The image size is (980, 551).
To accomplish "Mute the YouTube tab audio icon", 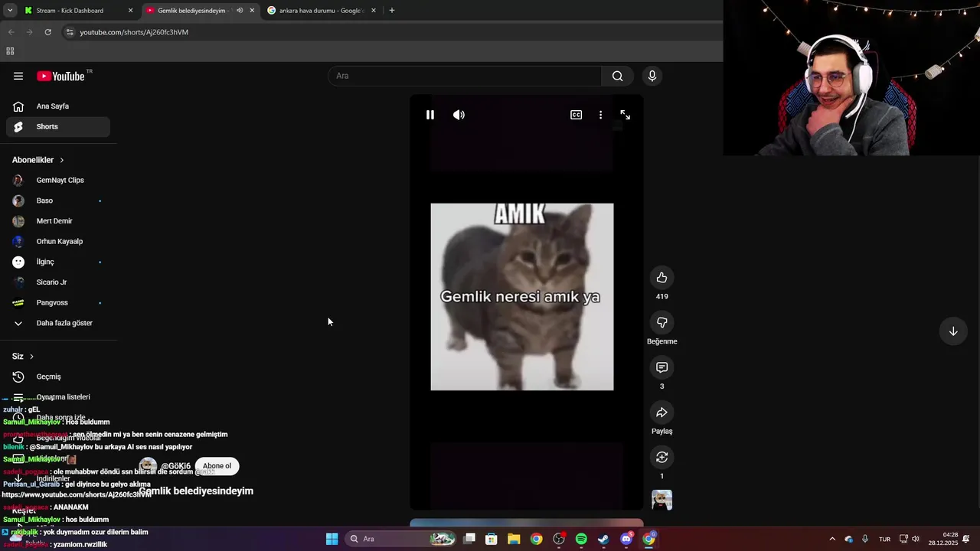I will click(240, 11).
